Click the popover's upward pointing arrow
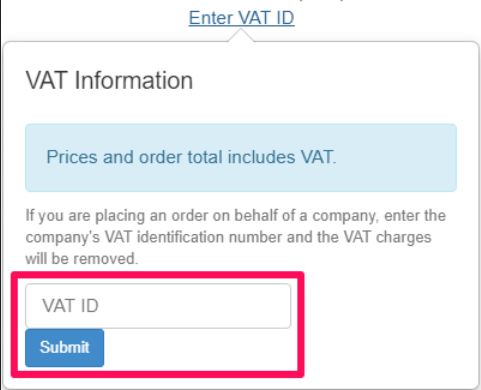This screenshot has height=390, width=481. [241, 35]
